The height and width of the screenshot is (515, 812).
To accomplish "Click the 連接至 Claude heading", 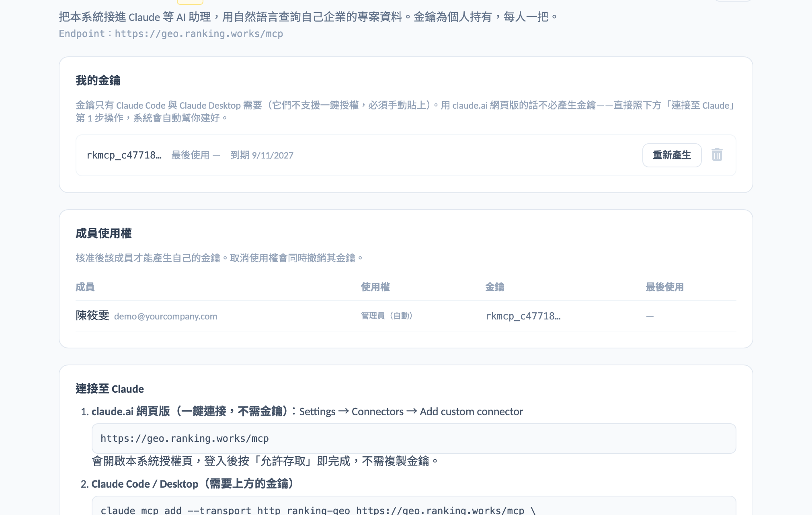I will click(x=110, y=389).
